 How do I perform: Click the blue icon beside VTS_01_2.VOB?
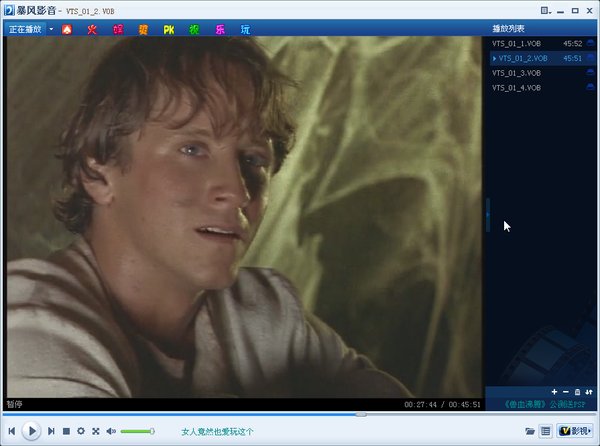590,58
